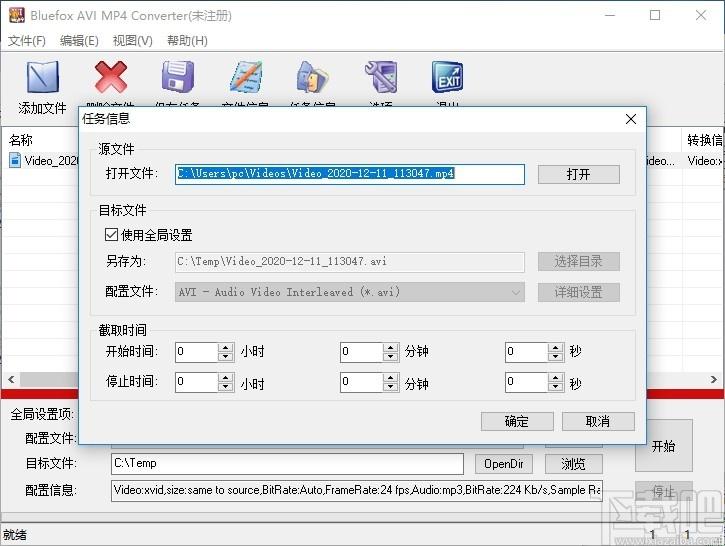Open the 帮助(H) menu
The image size is (725, 546).
point(187,41)
